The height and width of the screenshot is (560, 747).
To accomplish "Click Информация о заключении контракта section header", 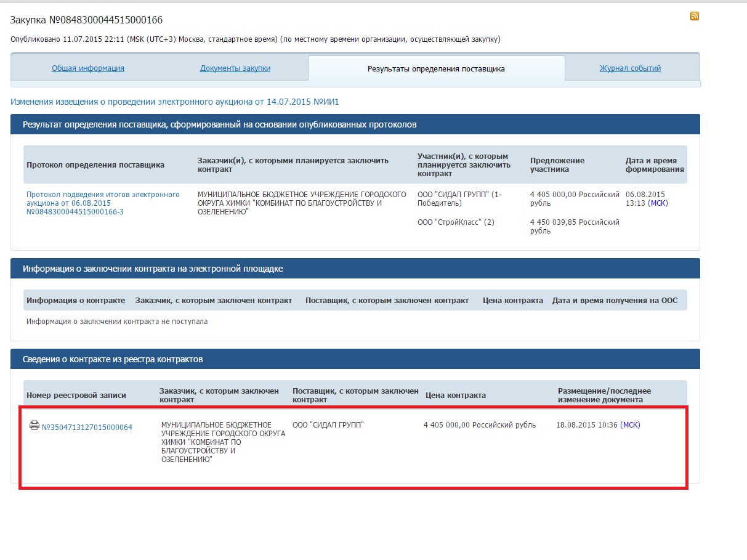I will [153, 269].
